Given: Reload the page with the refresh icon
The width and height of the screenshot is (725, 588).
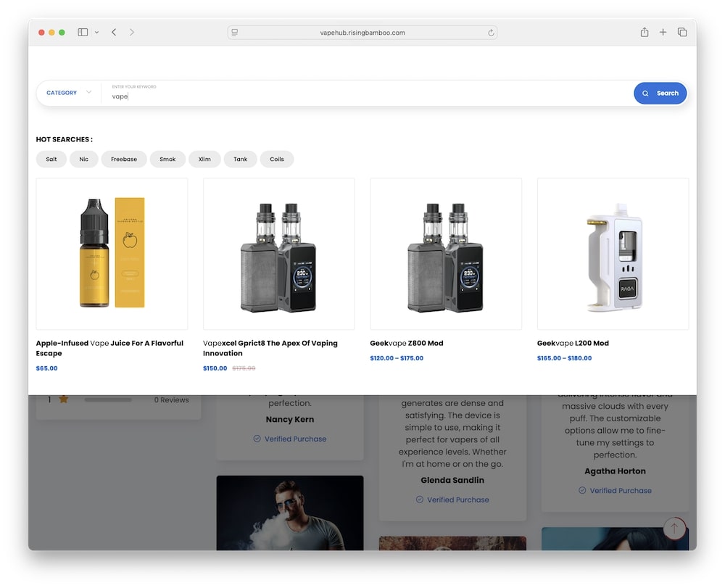Looking at the screenshot, I should point(491,33).
